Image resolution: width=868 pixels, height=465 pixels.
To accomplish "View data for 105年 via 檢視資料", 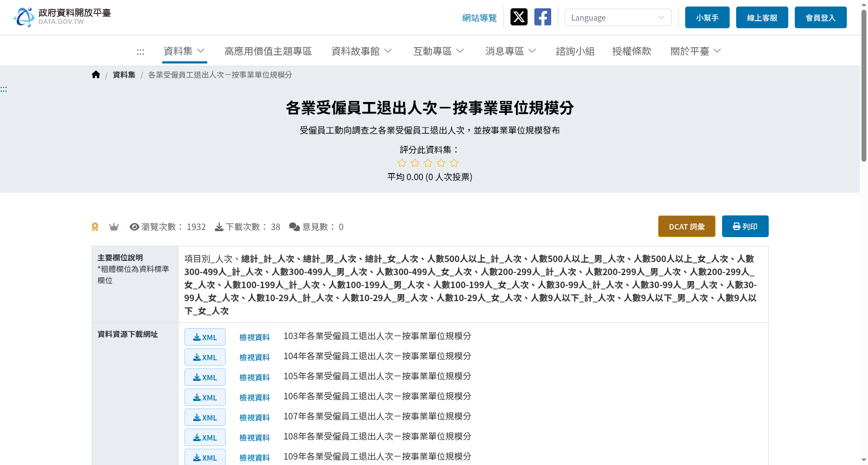I will coord(254,377).
